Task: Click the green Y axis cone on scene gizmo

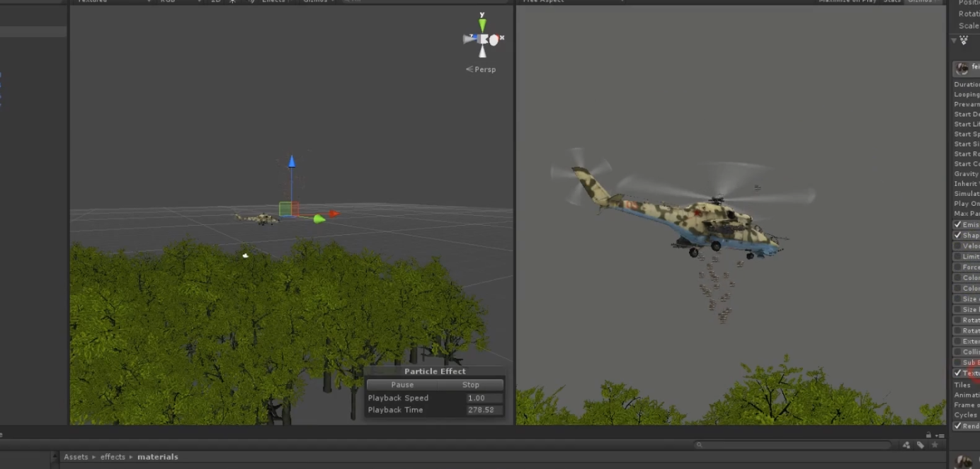Action: click(x=482, y=25)
